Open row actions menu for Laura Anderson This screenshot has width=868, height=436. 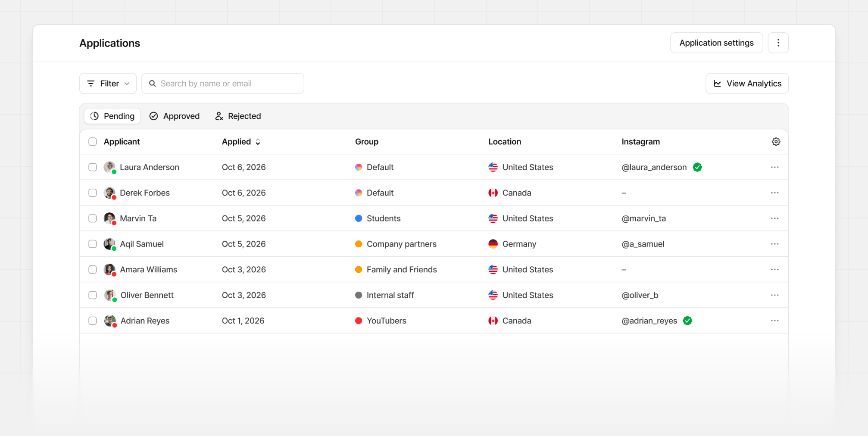click(774, 167)
